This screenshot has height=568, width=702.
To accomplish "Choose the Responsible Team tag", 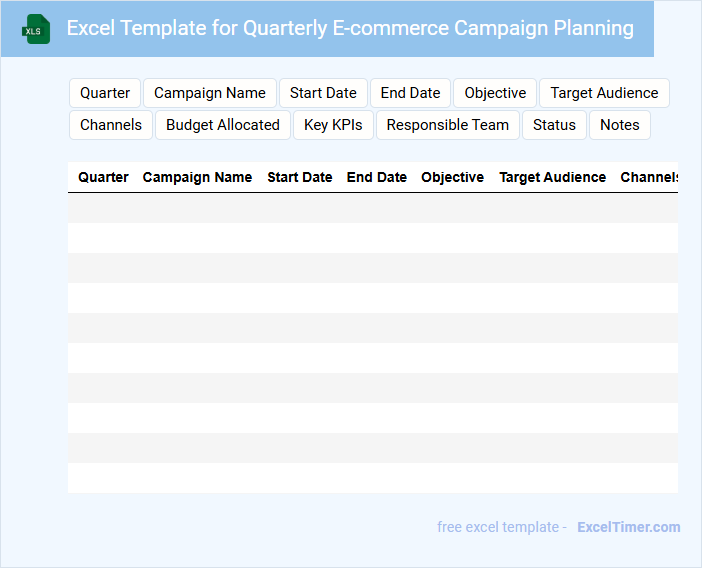I will coord(448,125).
